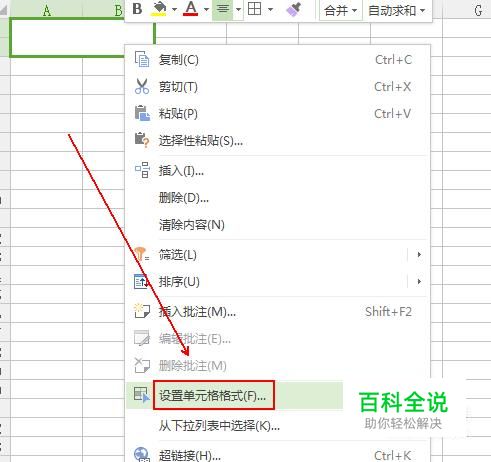The width and height of the screenshot is (491, 462).
Task: Open borders dropdown arrow
Action: pos(270,9)
